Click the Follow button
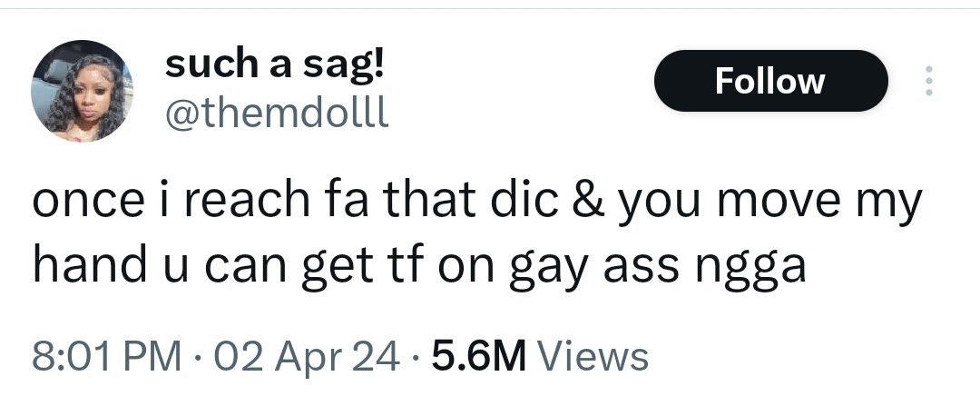980x396 pixels. [x=770, y=81]
